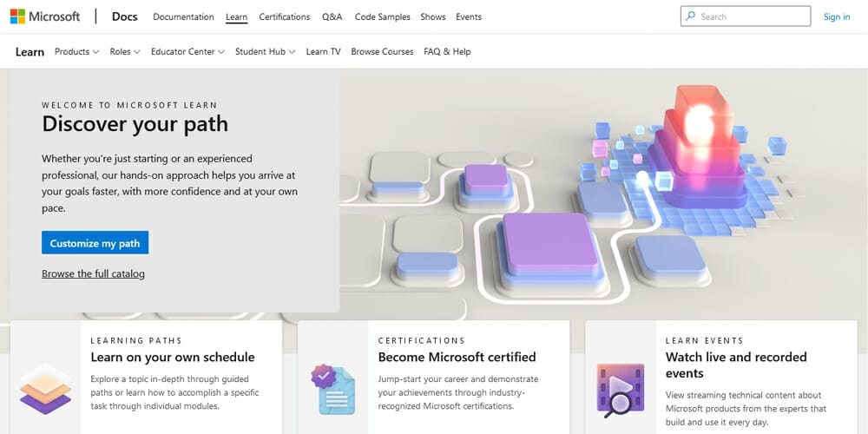This screenshot has height=434, width=868.
Task: Click the LEARN EVENTS label
Action: point(704,340)
